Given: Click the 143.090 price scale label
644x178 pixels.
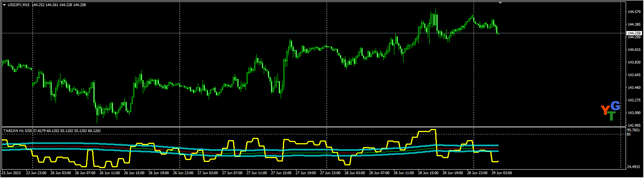Looking at the screenshot, I should [x=634, y=113].
